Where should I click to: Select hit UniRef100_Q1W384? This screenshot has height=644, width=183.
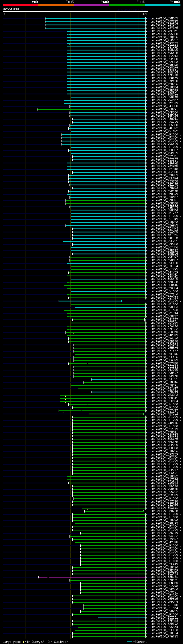pos(164,88)
